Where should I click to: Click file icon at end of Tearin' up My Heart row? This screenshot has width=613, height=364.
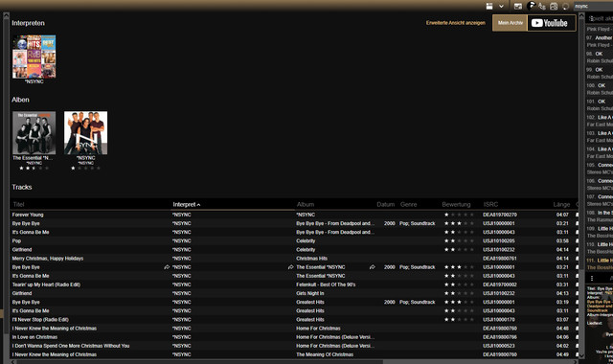(x=577, y=284)
